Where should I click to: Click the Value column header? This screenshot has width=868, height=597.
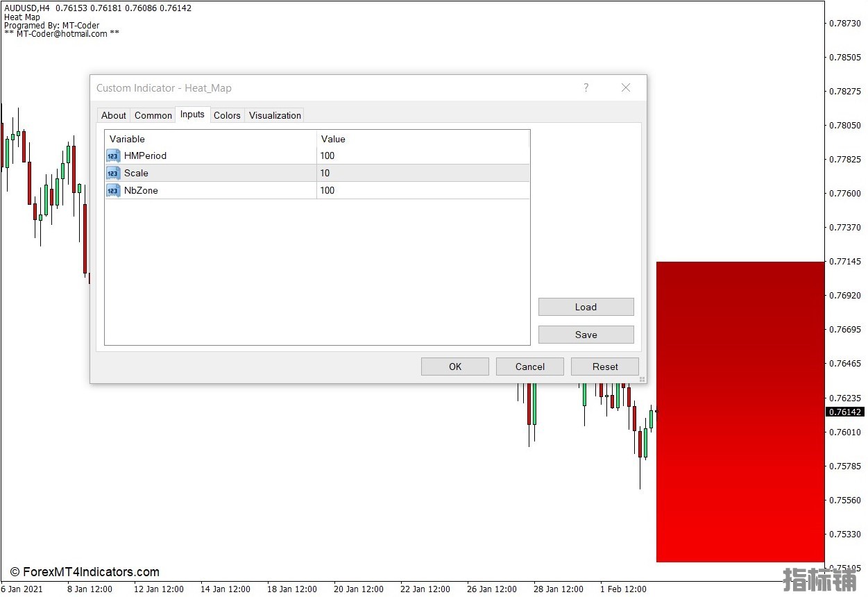[423, 139]
